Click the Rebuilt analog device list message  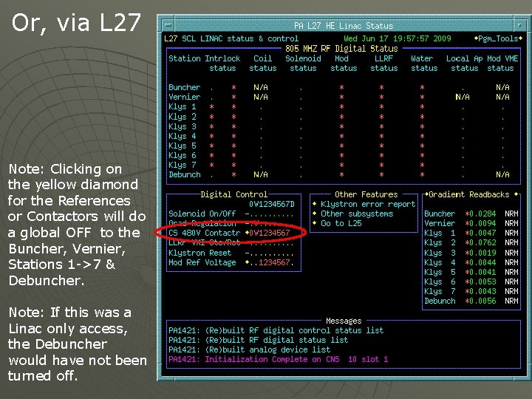(250, 349)
